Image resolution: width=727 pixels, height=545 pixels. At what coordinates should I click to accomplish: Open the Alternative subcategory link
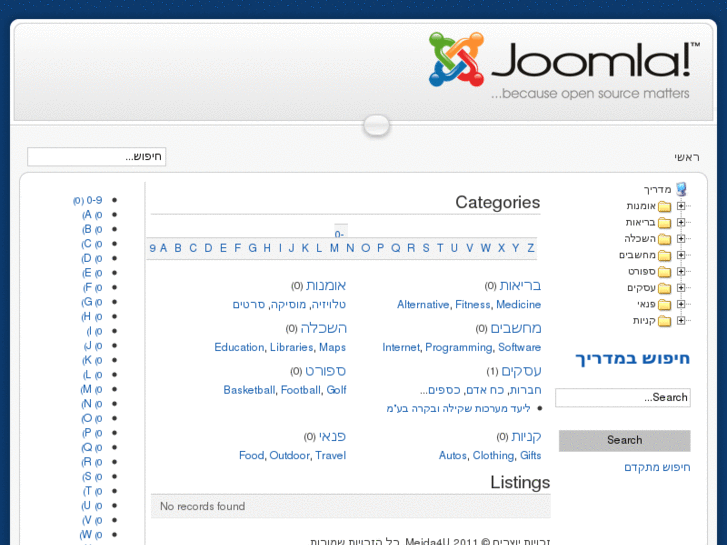(423, 305)
